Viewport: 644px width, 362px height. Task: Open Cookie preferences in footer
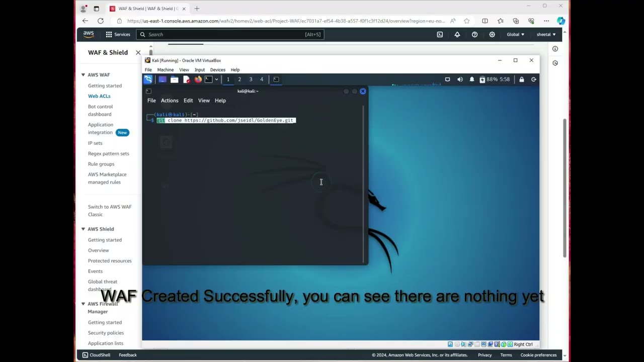coord(538,355)
